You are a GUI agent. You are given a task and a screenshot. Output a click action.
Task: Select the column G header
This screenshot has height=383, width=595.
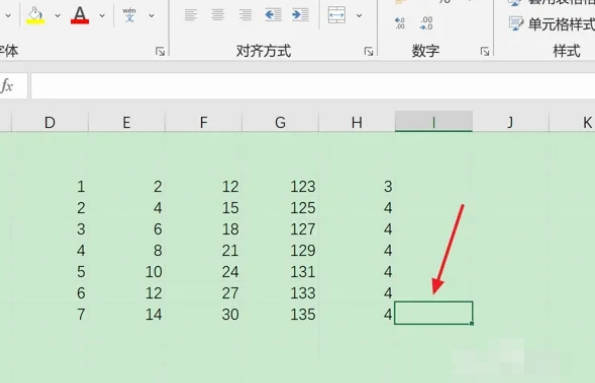coord(280,122)
